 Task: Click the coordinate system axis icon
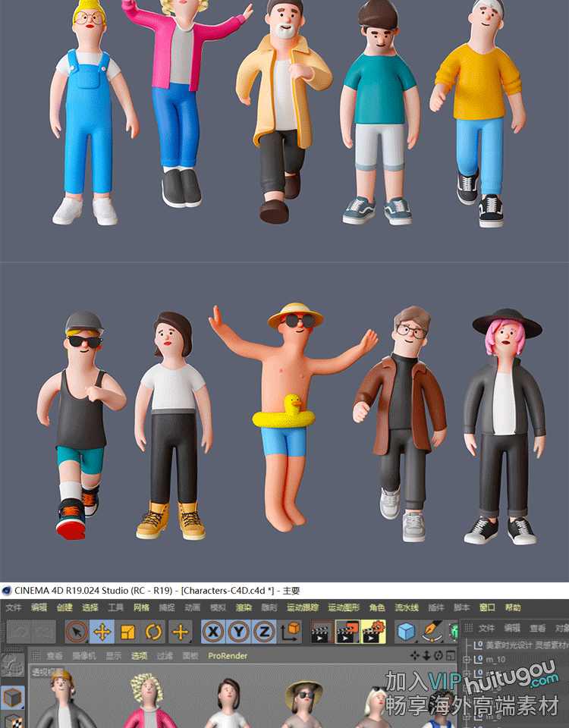(x=290, y=632)
